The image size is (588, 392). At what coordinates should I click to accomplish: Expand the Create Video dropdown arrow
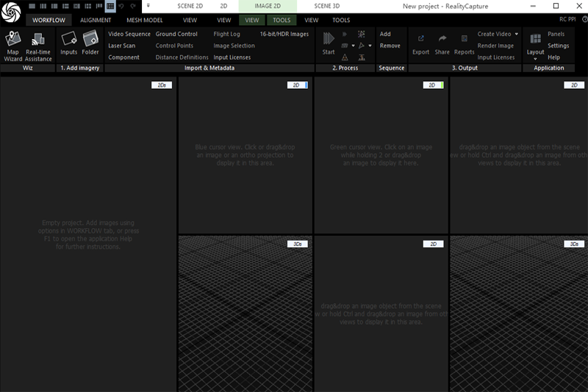[x=517, y=34]
